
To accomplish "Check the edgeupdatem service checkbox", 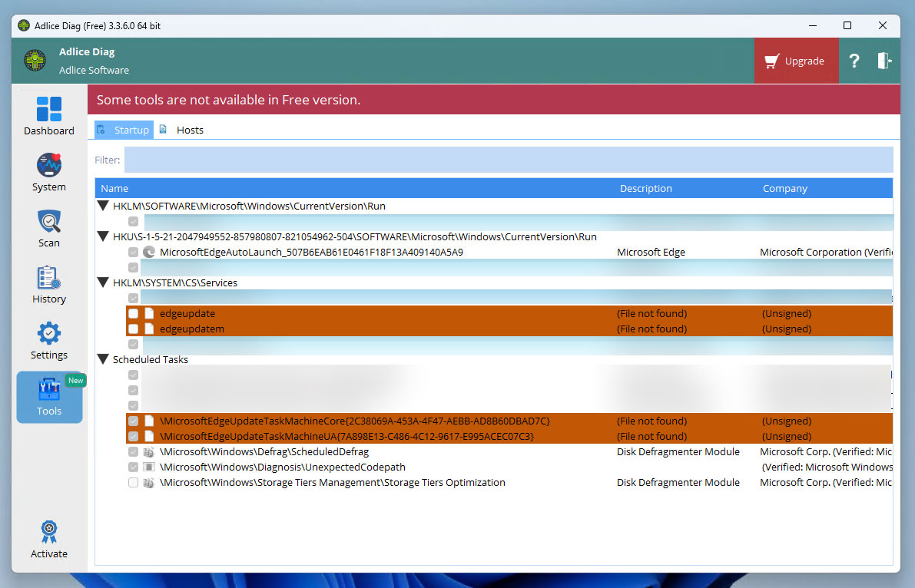I will tap(134, 329).
